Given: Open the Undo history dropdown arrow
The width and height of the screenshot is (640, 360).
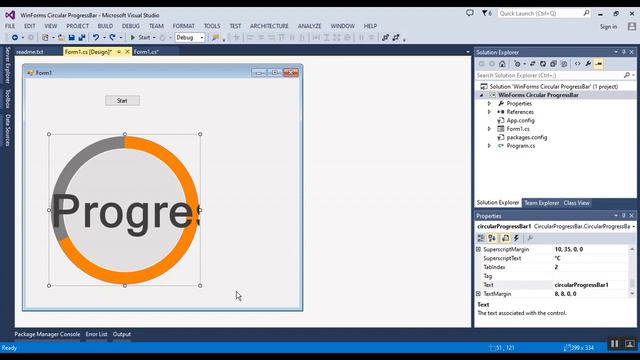Looking at the screenshot, I should click(x=104, y=38).
